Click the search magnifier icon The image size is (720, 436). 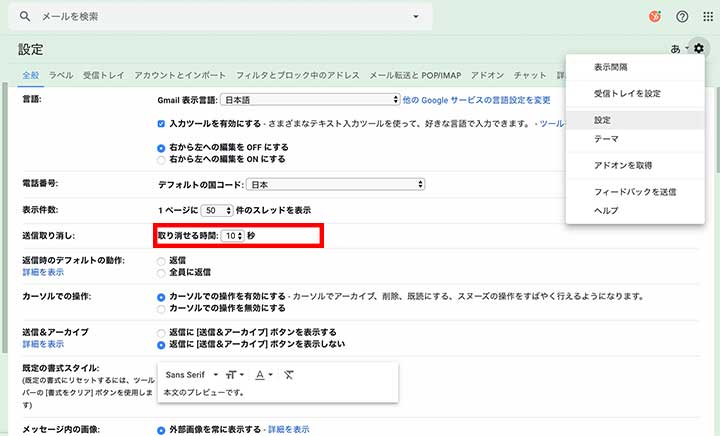[x=25, y=17]
